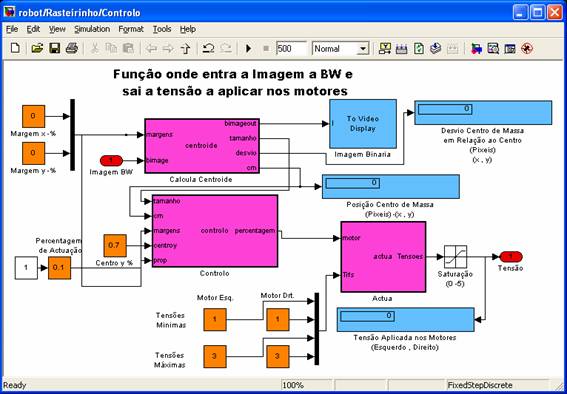
Task: Click the New model toolbar icon
Action: (15, 48)
